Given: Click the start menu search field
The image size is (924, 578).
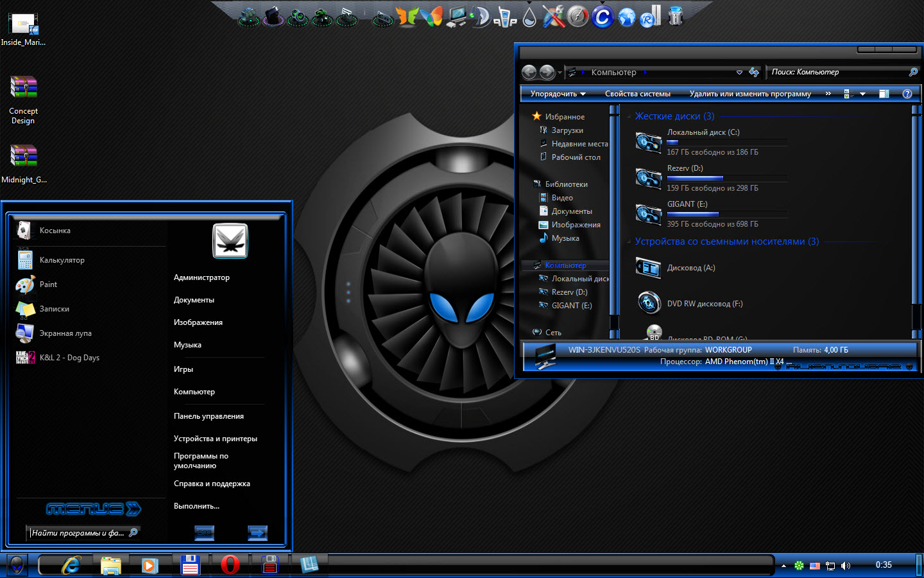Looking at the screenshot, I should point(83,532).
